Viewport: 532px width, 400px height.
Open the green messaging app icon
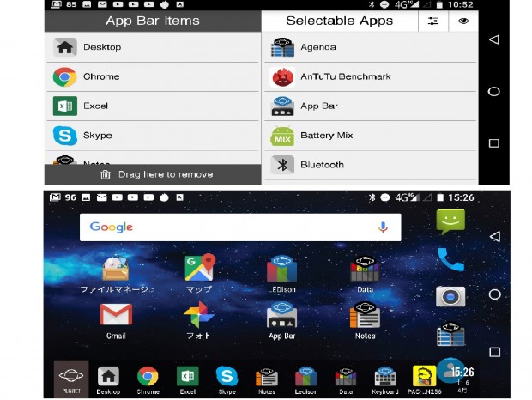pos(450,221)
